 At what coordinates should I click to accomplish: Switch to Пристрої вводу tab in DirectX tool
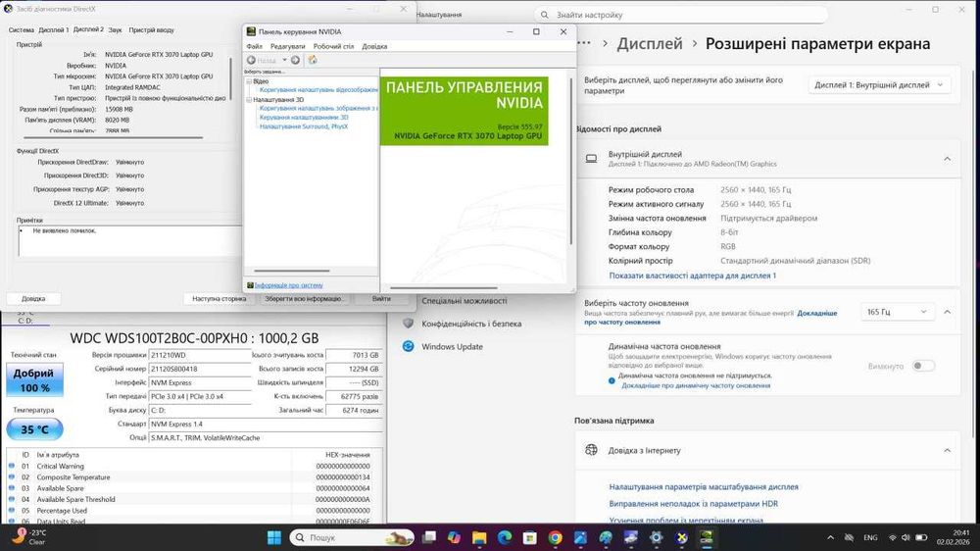click(x=151, y=30)
